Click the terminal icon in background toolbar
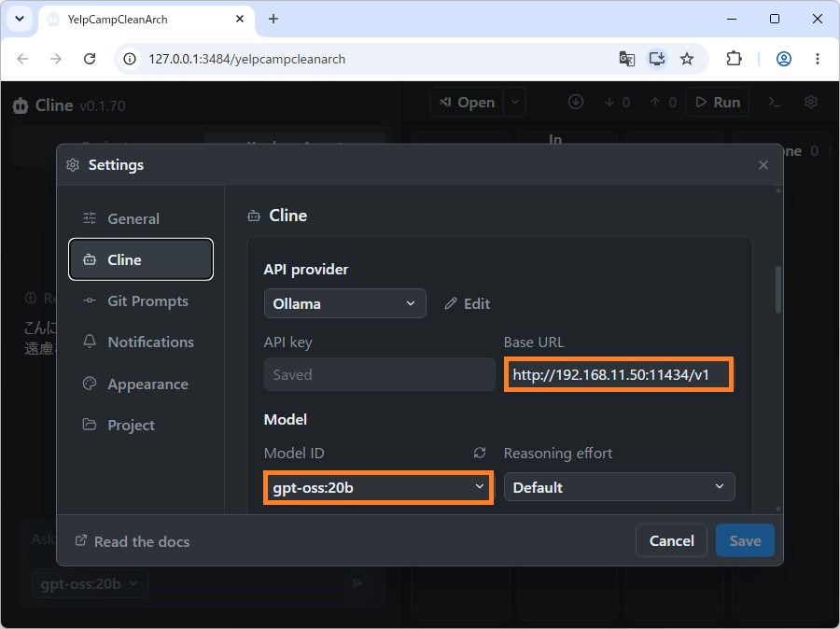The width and height of the screenshot is (840, 629). 774,102
